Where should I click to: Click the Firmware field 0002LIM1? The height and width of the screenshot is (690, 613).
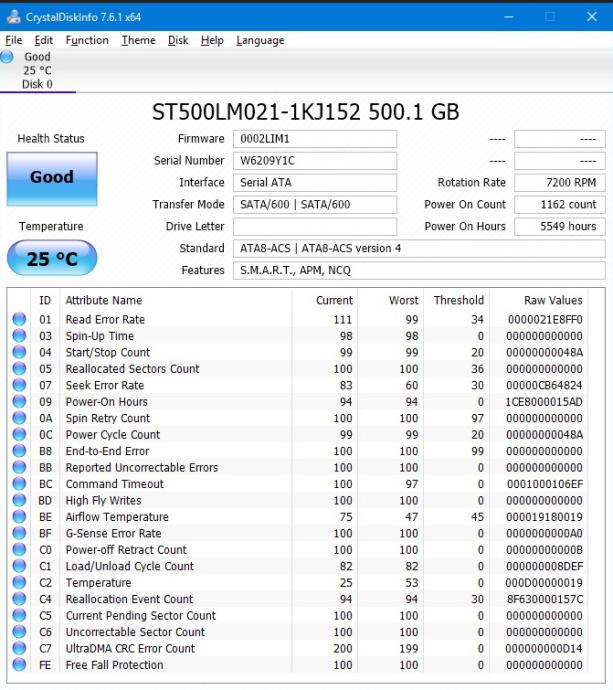click(x=315, y=139)
